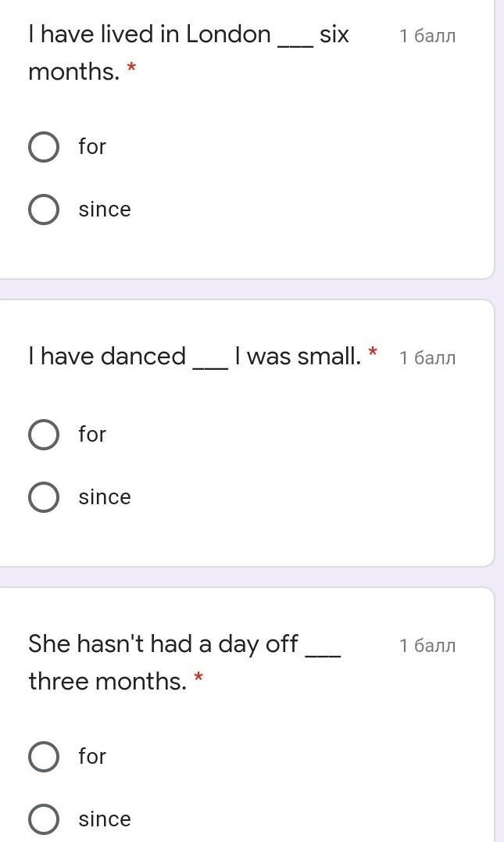
Task: Click the "for" label text under London question
Action: click(92, 147)
